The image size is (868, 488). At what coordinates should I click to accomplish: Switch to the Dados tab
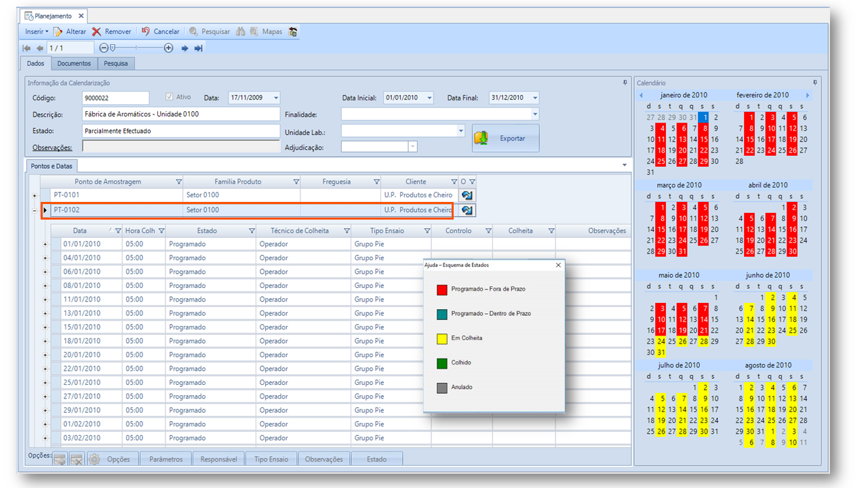(35, 64)
